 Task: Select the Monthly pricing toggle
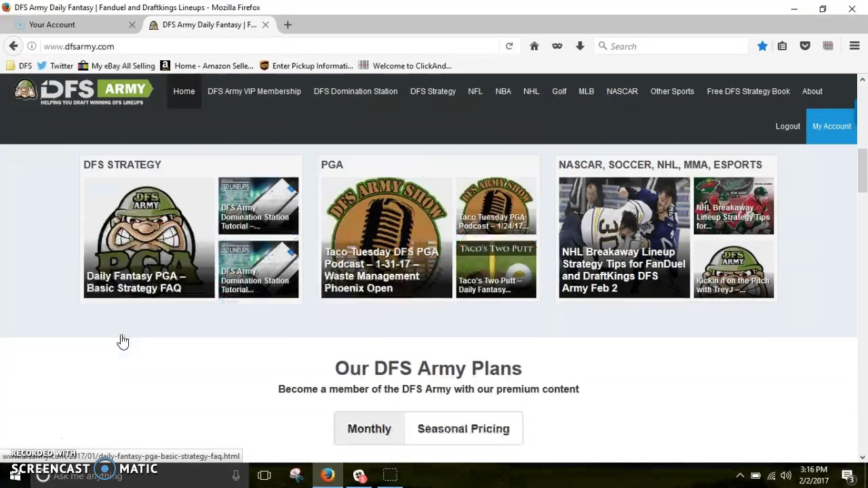click(370, 428)
